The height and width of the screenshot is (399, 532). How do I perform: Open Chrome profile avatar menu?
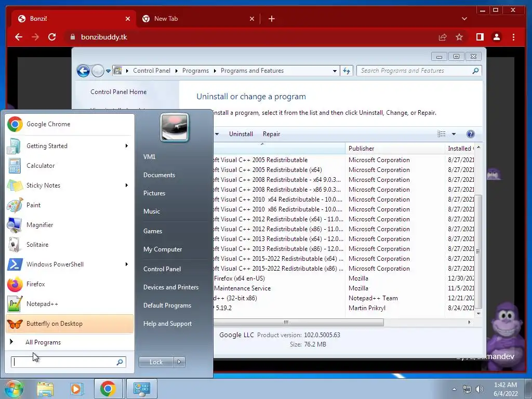(497, 37)
